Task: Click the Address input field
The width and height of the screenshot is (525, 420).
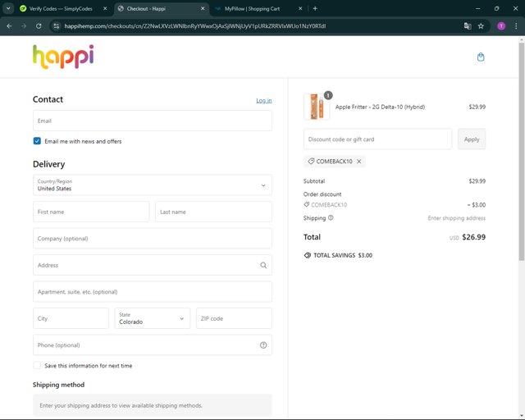Action: (x=153, y=265)
